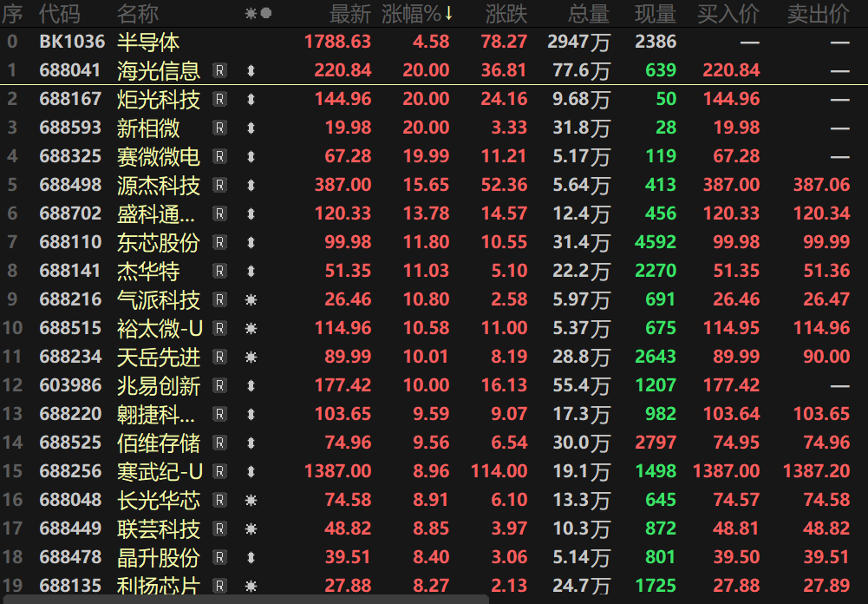Click the star marker column header icon
Viewport: 868px width, 604px height.
(251, 13)
